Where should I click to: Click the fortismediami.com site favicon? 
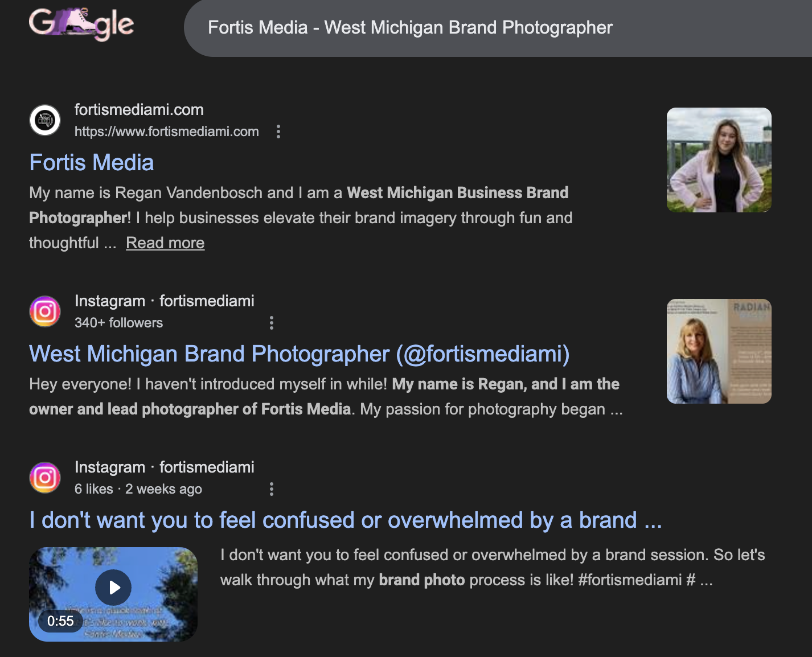45,120
